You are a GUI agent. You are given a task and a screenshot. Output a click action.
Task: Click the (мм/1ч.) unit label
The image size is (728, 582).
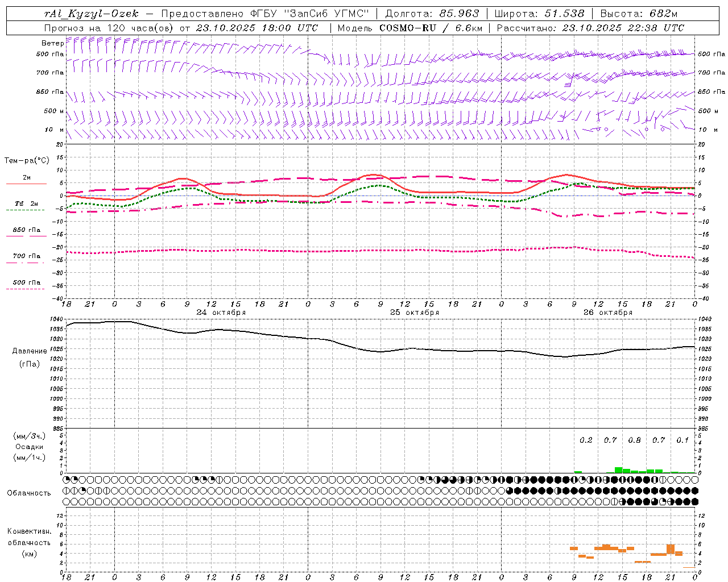point(30,458)
